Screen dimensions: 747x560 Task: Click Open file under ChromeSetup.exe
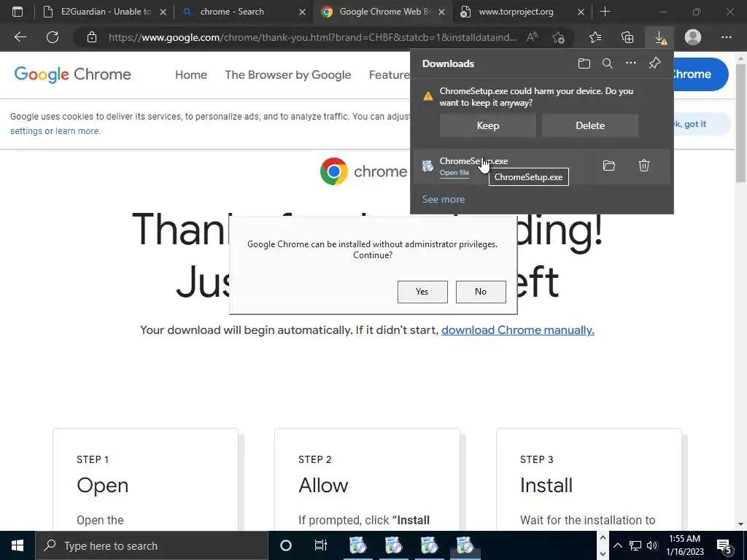(454, 173)
